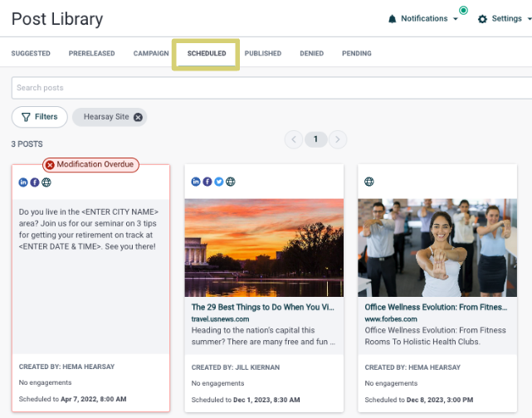Select the Pending tab
The image size is (532, 418).
[357, 54]
